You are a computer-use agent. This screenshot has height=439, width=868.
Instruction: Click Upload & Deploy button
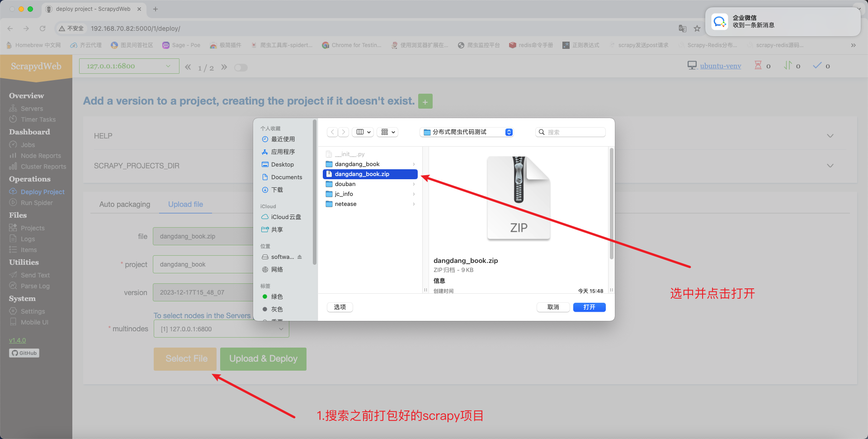263,359
